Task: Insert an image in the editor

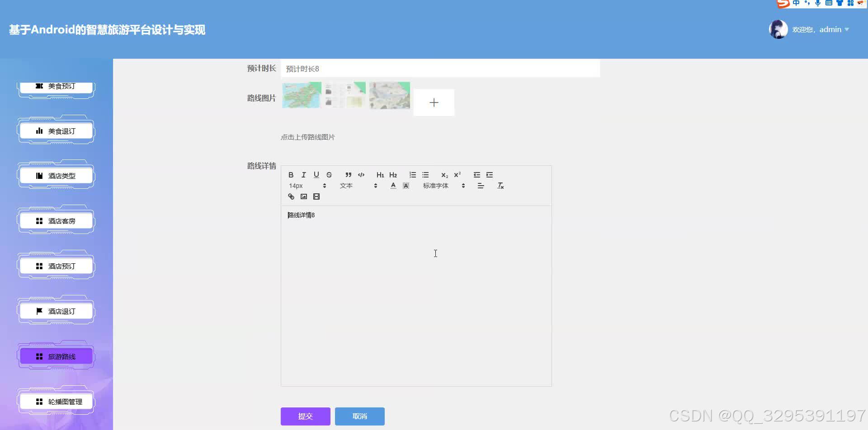Action: pos(303,196)
